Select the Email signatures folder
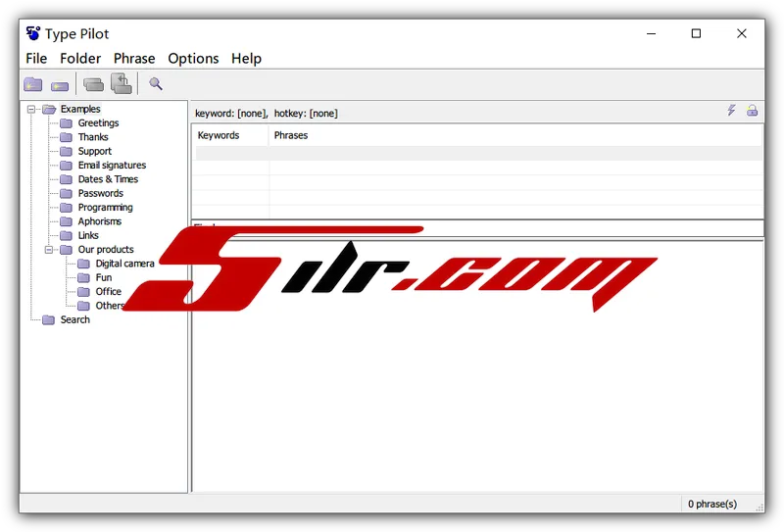 [112, 165]
